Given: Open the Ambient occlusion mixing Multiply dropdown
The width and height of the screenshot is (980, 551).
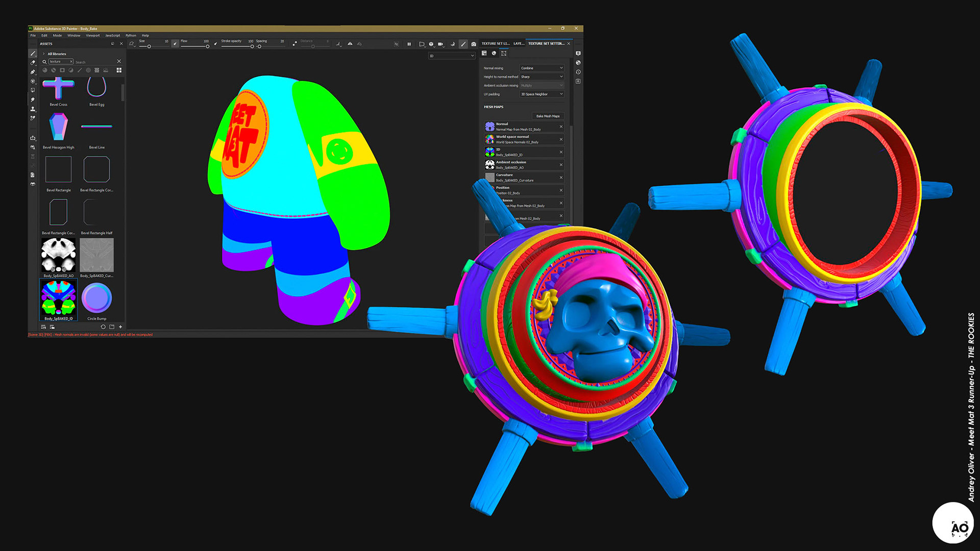Looking at the screenshot, I should [x=542, y=85].
